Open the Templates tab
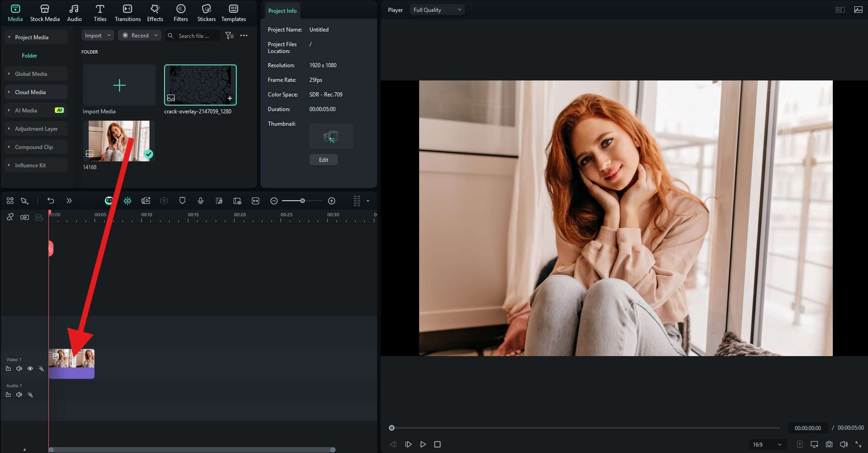Screen dimensions: 868x453 click(234, 13)
